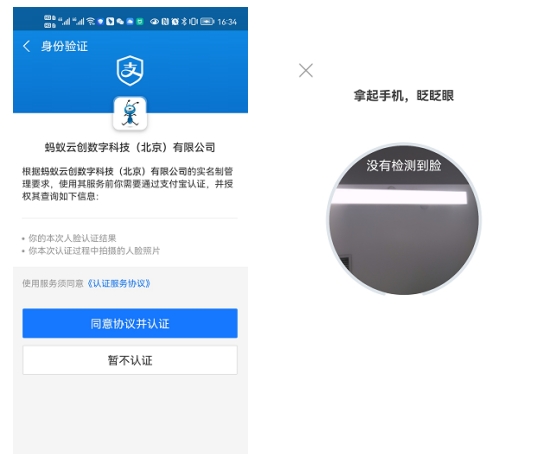Viewport: 544px width, 454px height.
Task: Click the Bluetooth icon in the status bar
Action: 184,22
